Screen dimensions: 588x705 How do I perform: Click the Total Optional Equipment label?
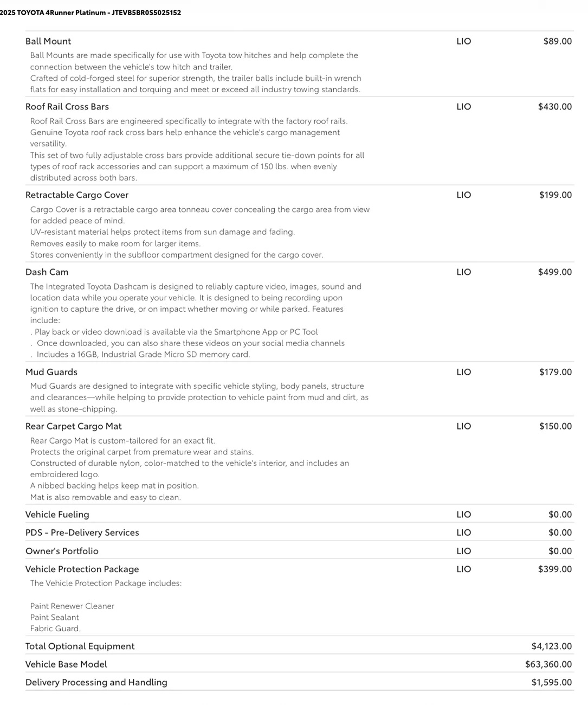[80, 646]
